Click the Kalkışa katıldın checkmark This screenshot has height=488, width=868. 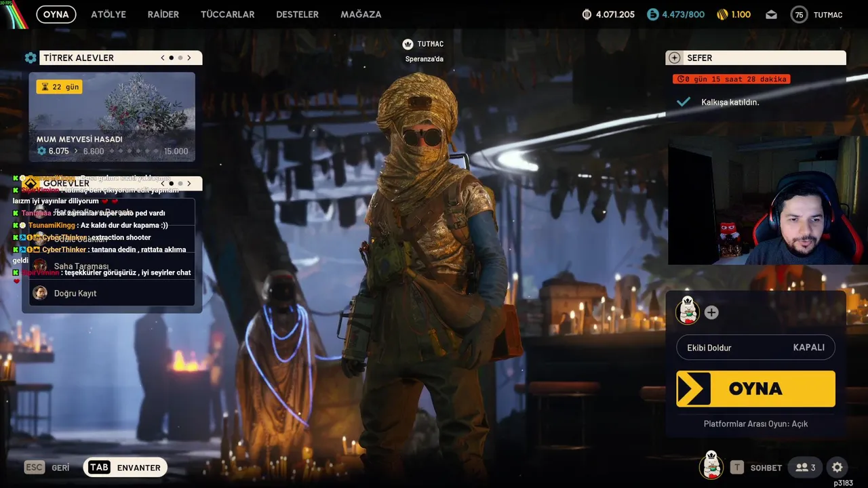pyautogui.click(x=684, y=102)
